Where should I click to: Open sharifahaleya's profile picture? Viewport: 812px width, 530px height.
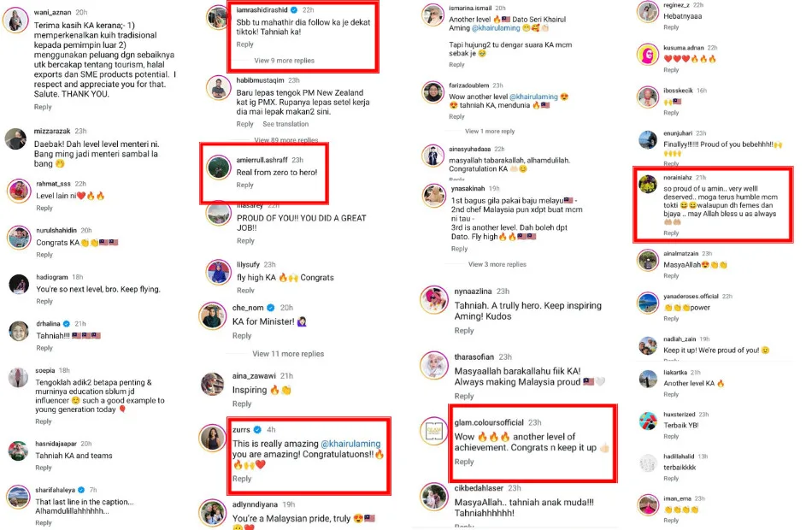click(x=19, y=498)
